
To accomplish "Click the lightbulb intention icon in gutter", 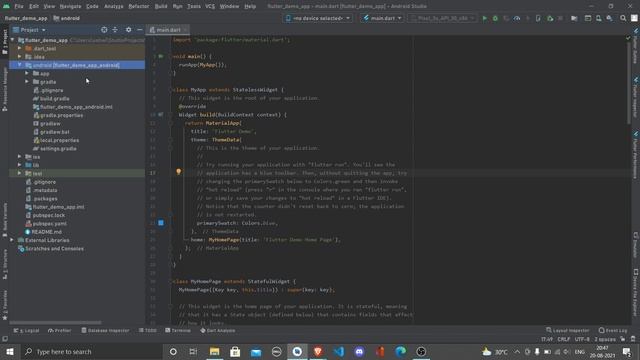I will coord(178,172).
